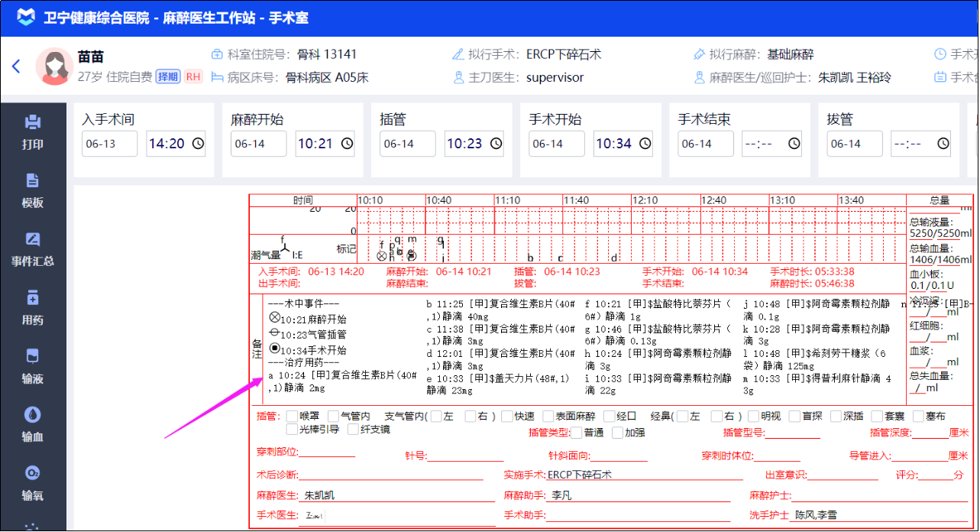The image size is (980, 532).
Task: Click the 14:20 time in 入手术间
Action: click(167, 144)
